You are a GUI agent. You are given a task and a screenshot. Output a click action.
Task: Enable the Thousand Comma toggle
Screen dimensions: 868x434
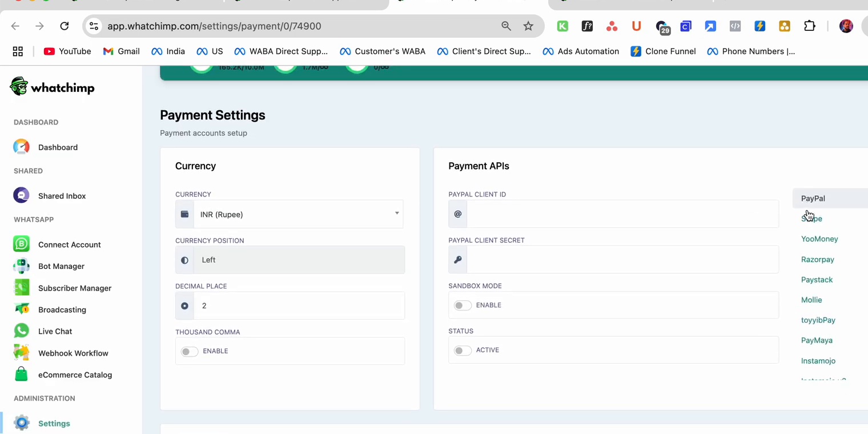[x=190, y=351]
